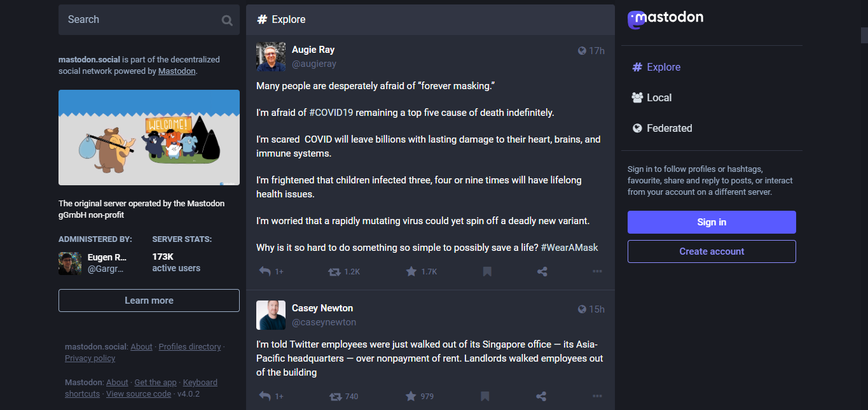Open Augie Ray's display name
Screen dimensions: 868x410
pyautogui.click(x=313, y=50)
